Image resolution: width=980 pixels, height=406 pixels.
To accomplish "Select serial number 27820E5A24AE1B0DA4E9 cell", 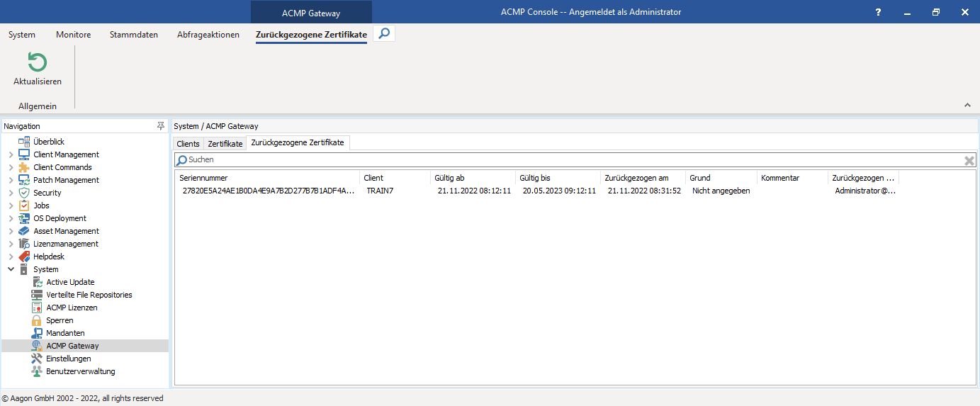I will point(268,191).
